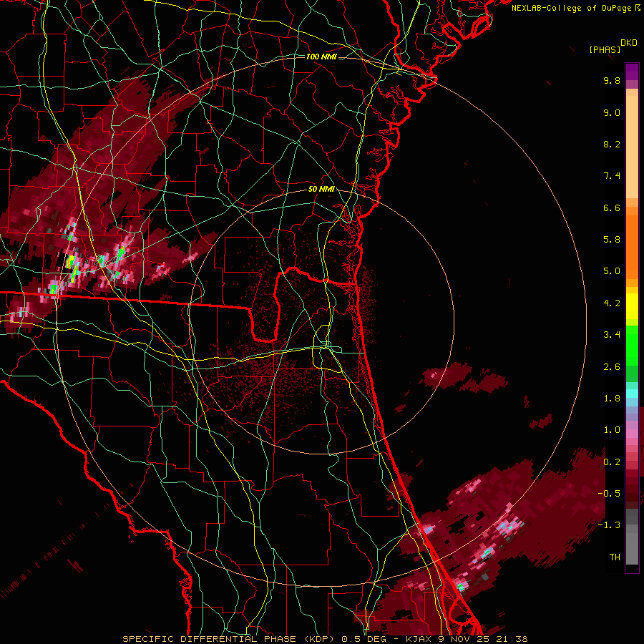644x644 pixels.
Task: Click the 7.4 legend value
Action: 612,176
